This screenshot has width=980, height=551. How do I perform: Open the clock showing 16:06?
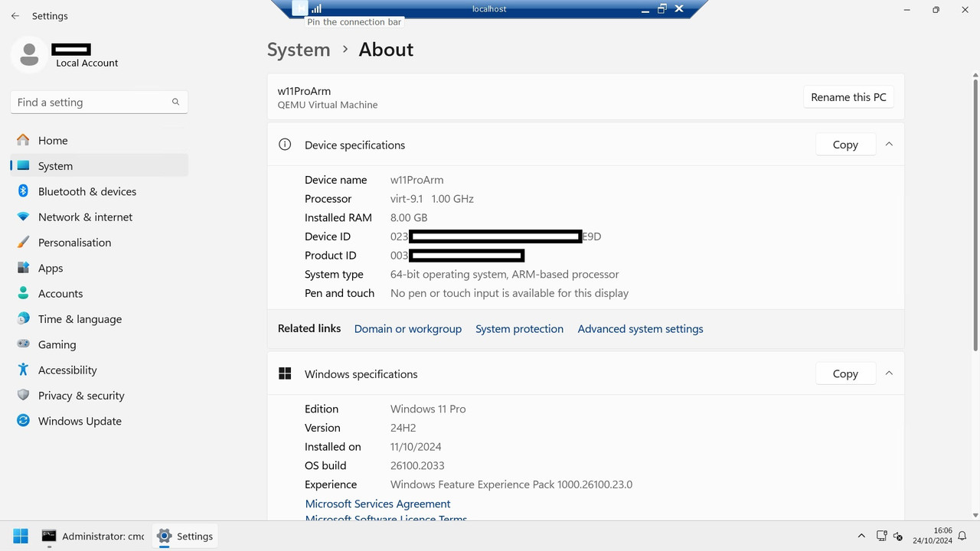point(933,536)
